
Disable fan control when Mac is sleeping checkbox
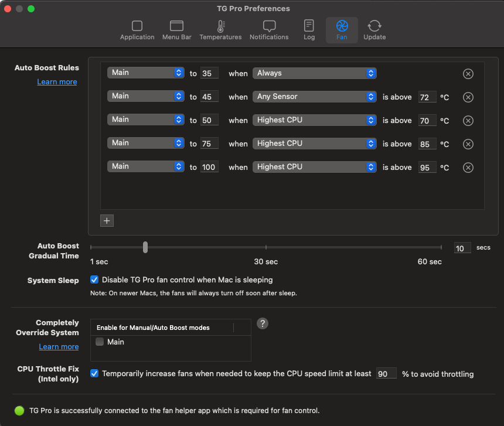94,280
